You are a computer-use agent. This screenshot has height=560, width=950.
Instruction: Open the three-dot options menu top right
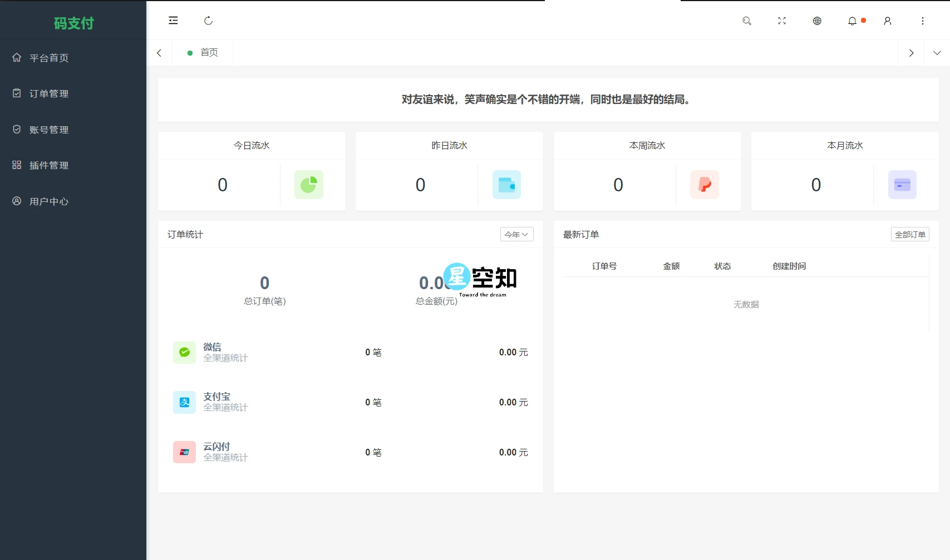pyautogui.click(x=923, y=21)
